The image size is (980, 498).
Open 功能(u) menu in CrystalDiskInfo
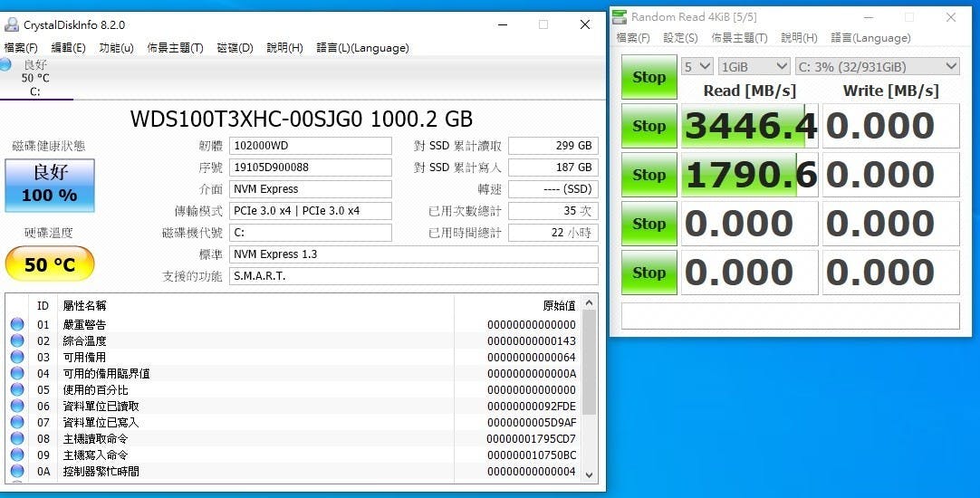coord(116,48)
